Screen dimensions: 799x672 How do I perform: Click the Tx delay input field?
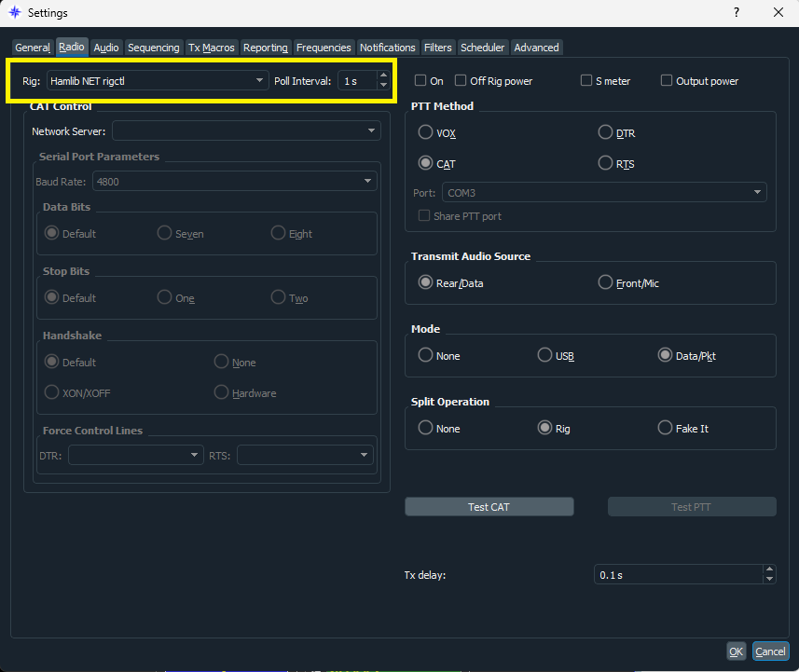[x=677, y=575]
